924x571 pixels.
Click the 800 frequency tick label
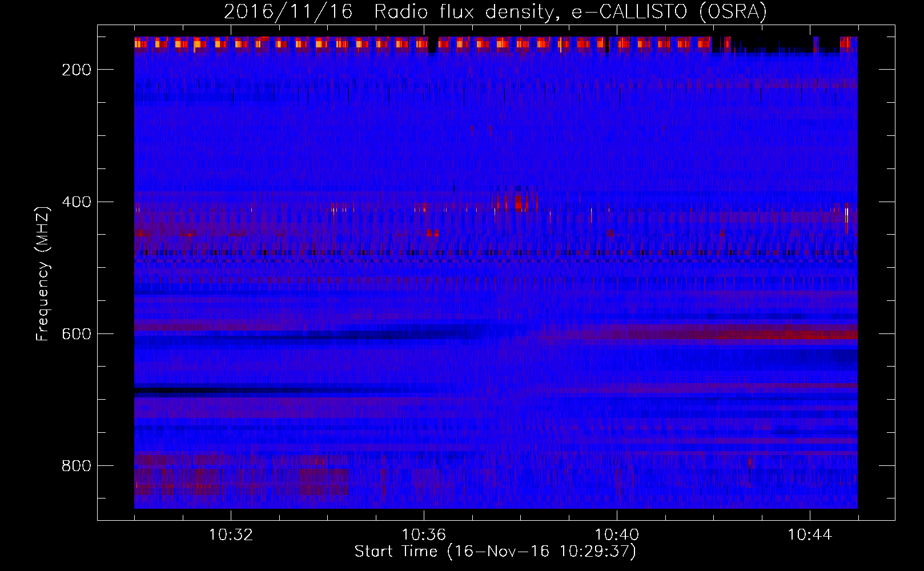click(x=77, y=466)
